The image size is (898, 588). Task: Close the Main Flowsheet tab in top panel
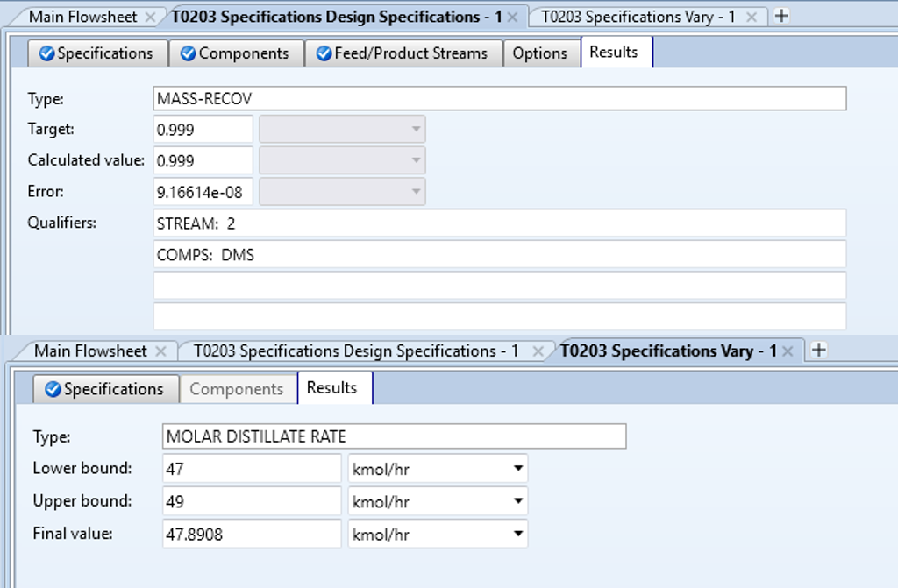(150, 17)
